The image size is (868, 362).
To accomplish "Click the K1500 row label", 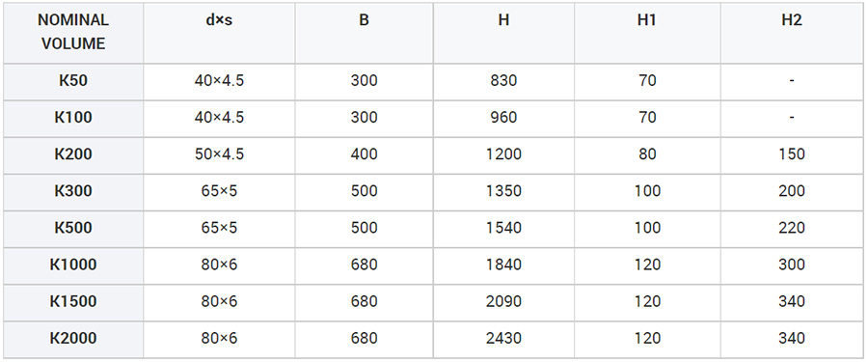I will pyautogui.click(x=73, y=302).
